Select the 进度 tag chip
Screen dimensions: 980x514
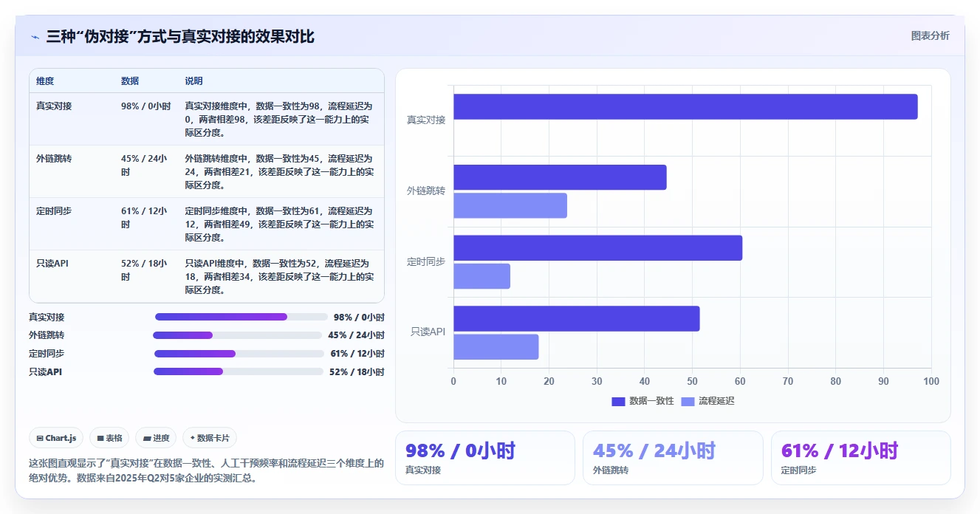pyautogui.click(x=156, y=438)
